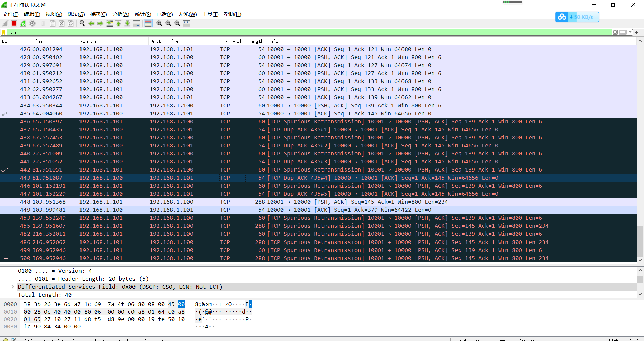The height and width of the screenshot is (341, 644).
Task: Click the reload capture file icon
Action: (71, 23)
